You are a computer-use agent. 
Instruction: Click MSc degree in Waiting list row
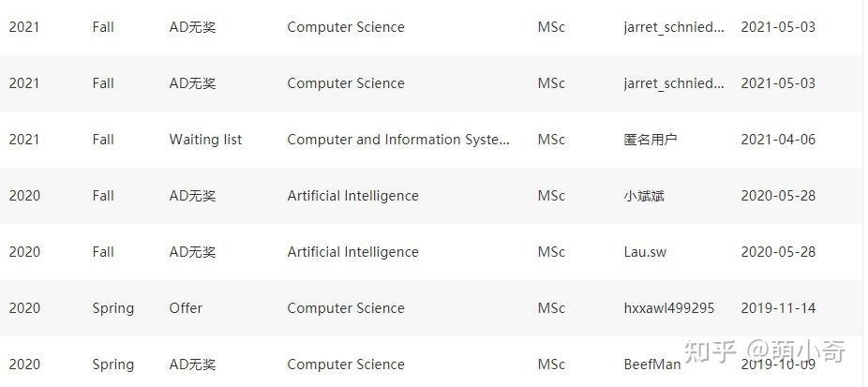point(551,140)
